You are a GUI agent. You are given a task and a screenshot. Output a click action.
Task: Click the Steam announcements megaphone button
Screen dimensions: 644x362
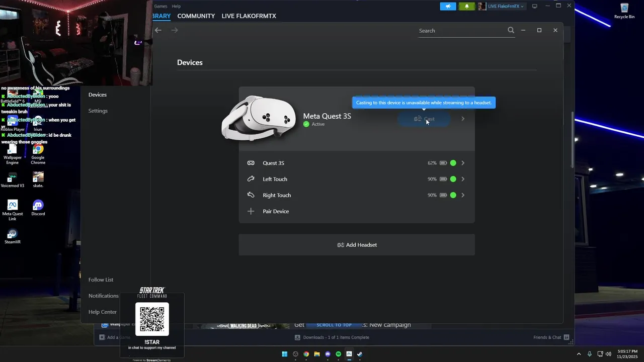point(448,6)
